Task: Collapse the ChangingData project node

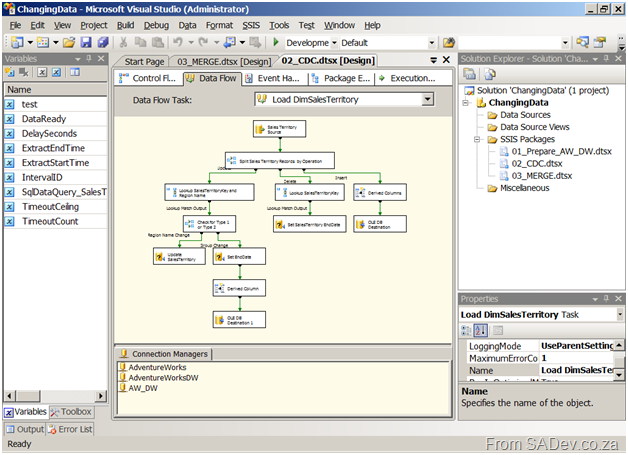Action: pos(465,103)
